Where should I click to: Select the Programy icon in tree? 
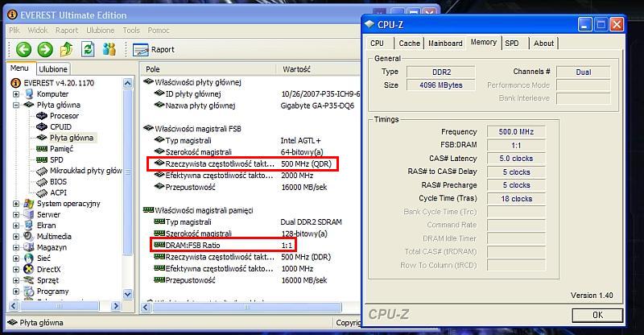(x=29, y=292)
